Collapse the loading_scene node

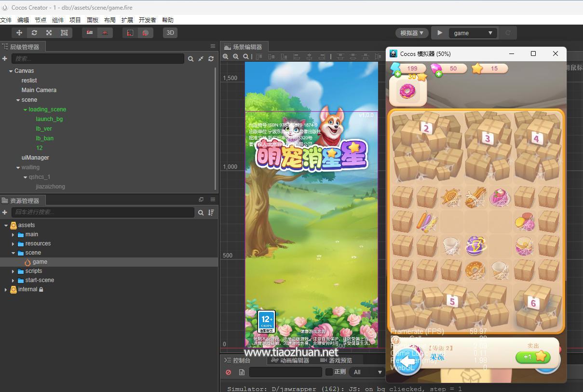(x=25, y=109)
